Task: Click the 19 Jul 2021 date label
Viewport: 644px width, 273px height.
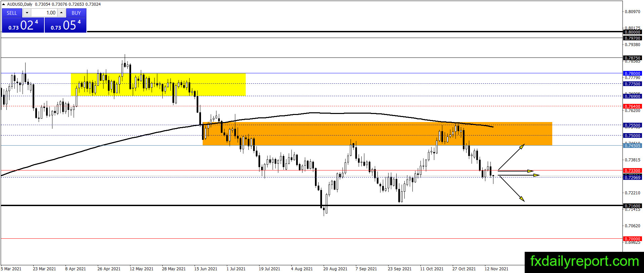Action: [x=269, y=269]
